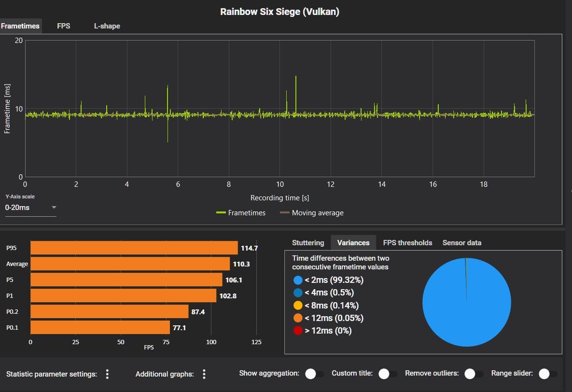Open the L-shape tab
Image resolution: width=572 pixels, height=392 pixels.
click(107, 26)
